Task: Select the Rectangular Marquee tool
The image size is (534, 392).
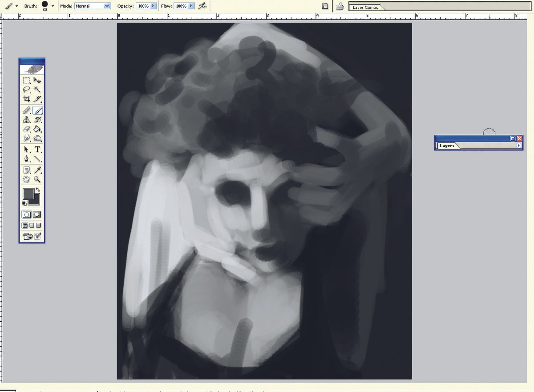Action: pos(27,81)
